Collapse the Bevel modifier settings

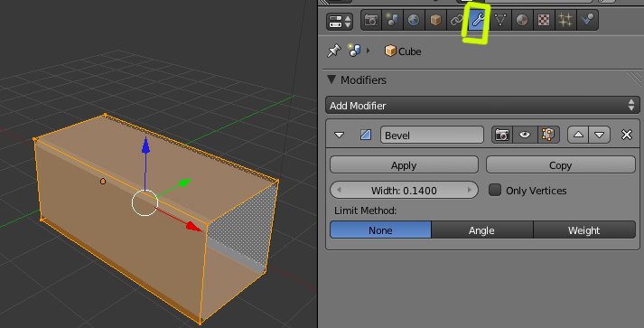[339, 135]
